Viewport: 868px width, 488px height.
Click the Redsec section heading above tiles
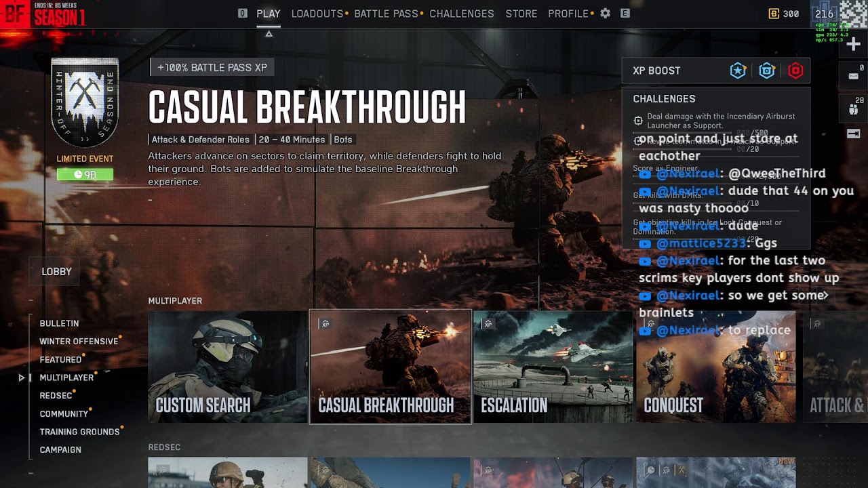tap(164, 447)
